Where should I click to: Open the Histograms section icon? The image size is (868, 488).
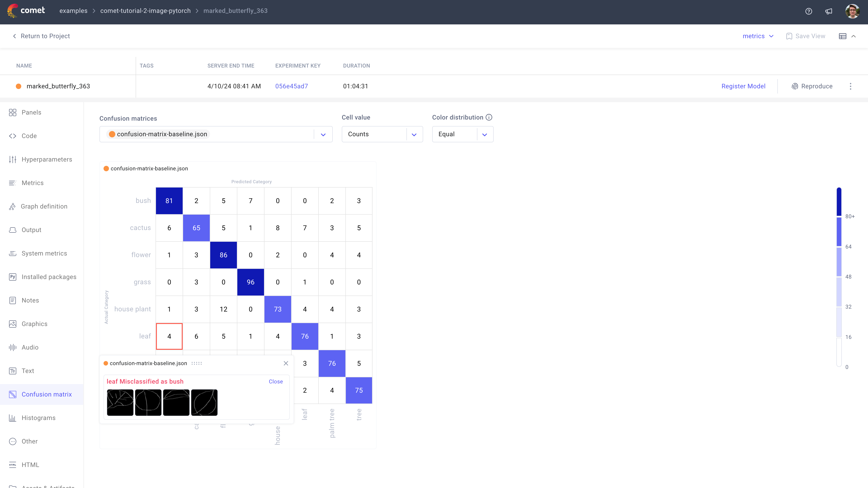pos(13,418)
